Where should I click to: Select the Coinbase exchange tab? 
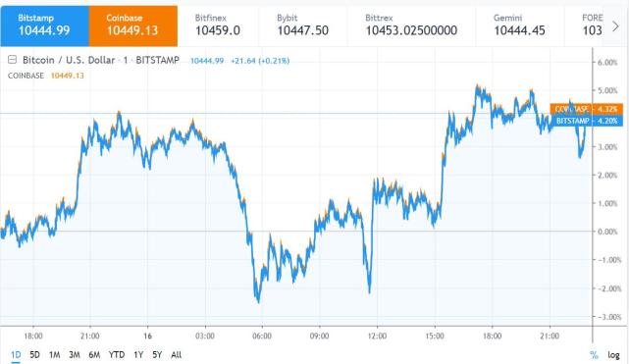click(x=133, y=26)
